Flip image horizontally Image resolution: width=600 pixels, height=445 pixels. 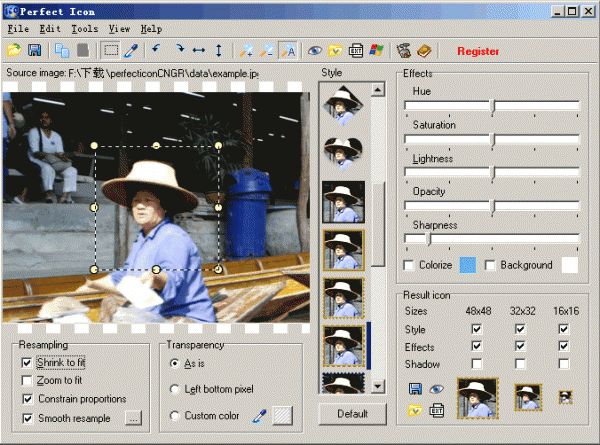[199, 51]
